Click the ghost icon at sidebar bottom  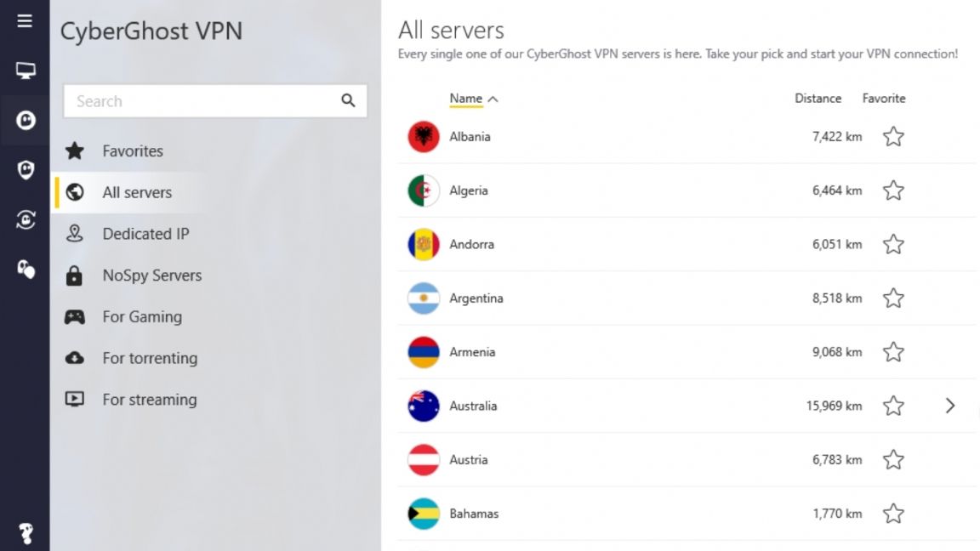25,533
